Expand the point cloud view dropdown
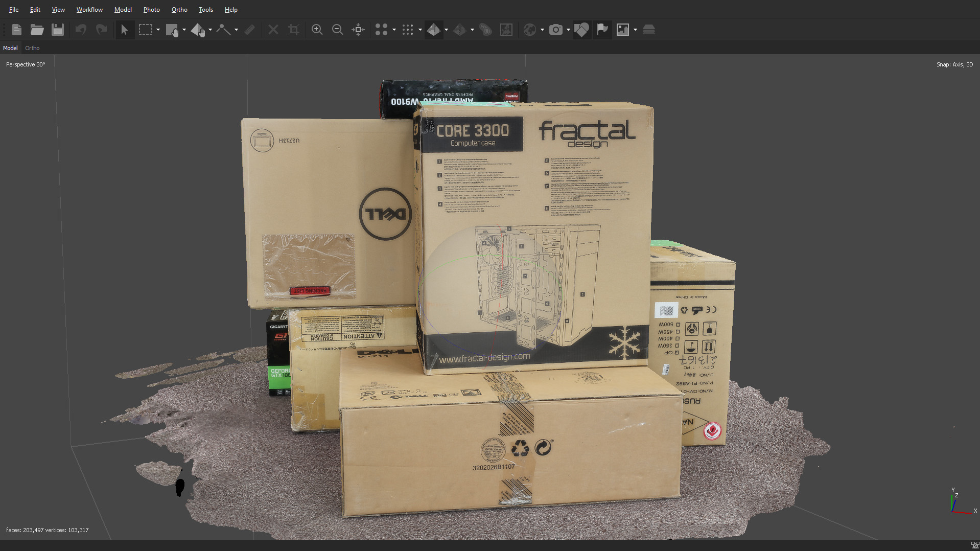Screen dimensions: 980x551 [394, 30]
